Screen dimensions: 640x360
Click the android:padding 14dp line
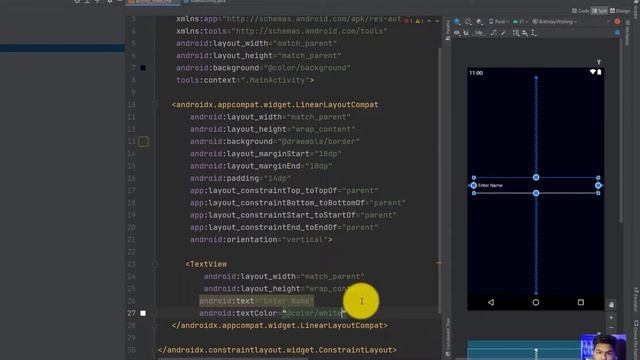pos(240,178)
